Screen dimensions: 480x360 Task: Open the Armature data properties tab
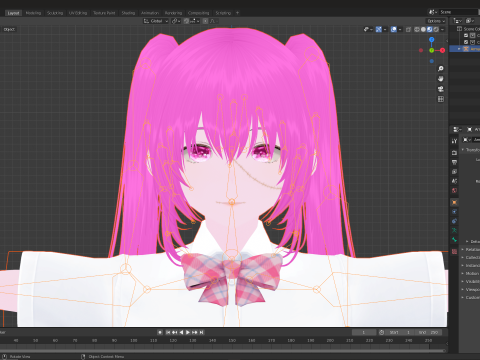454,230
